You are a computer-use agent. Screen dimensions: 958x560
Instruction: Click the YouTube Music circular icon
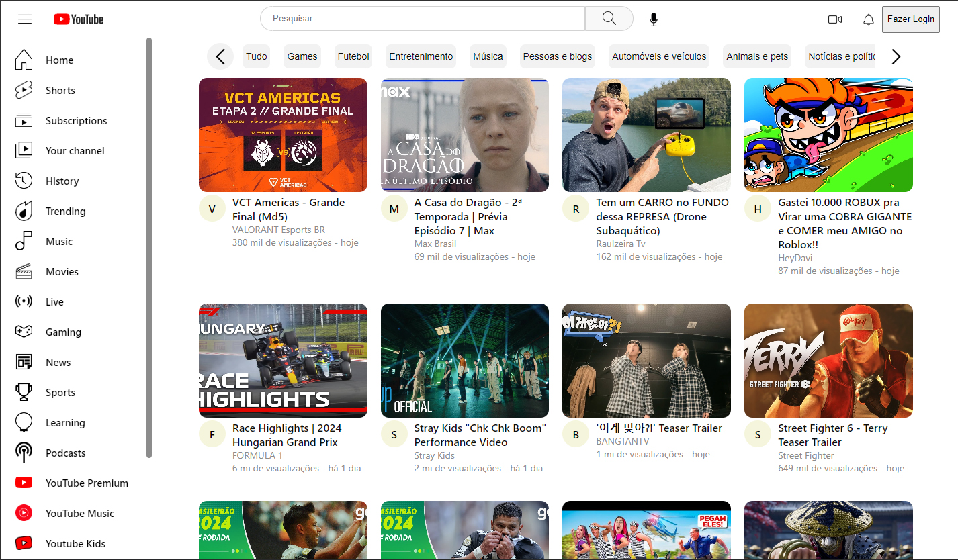24,513
